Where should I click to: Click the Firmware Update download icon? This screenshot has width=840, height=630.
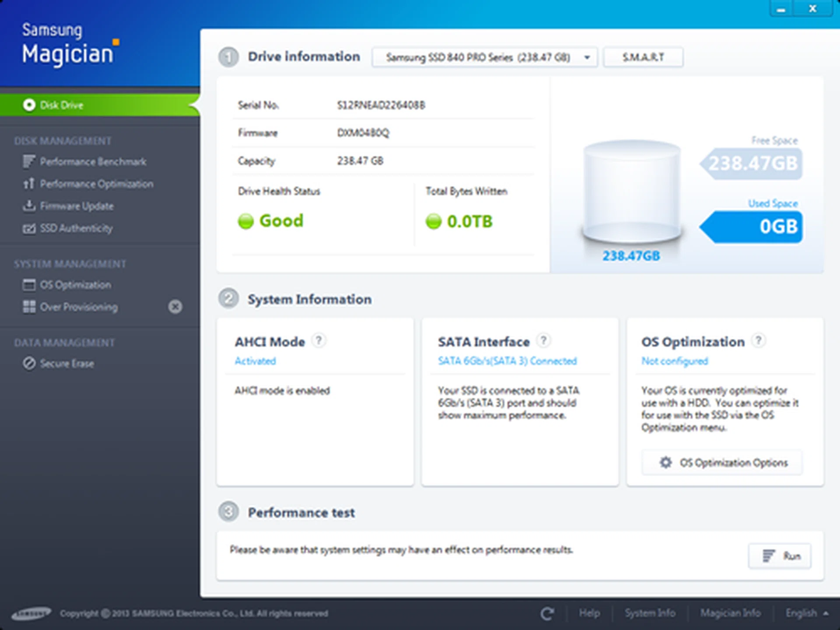[x=29, y=206]
